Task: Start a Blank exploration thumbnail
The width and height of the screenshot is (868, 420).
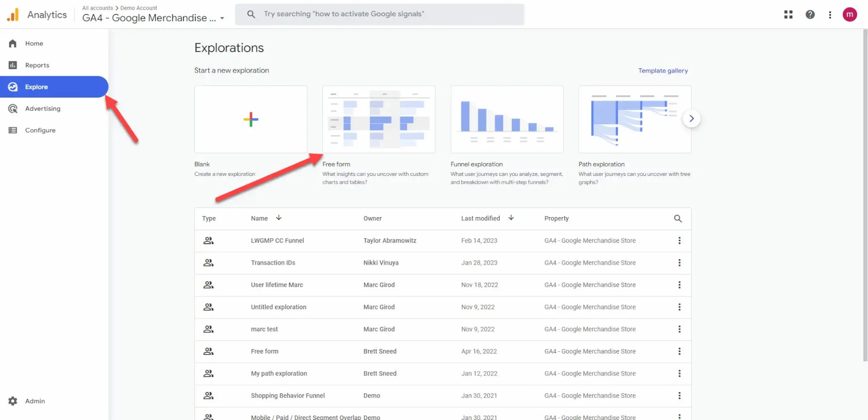Action: pyautogui.click(x=250, y=119)
